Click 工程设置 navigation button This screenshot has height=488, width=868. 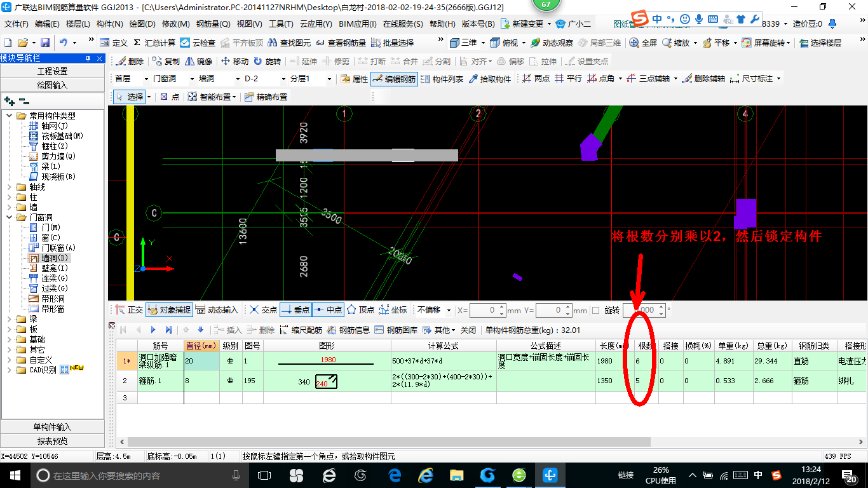[x=52, y=71]
